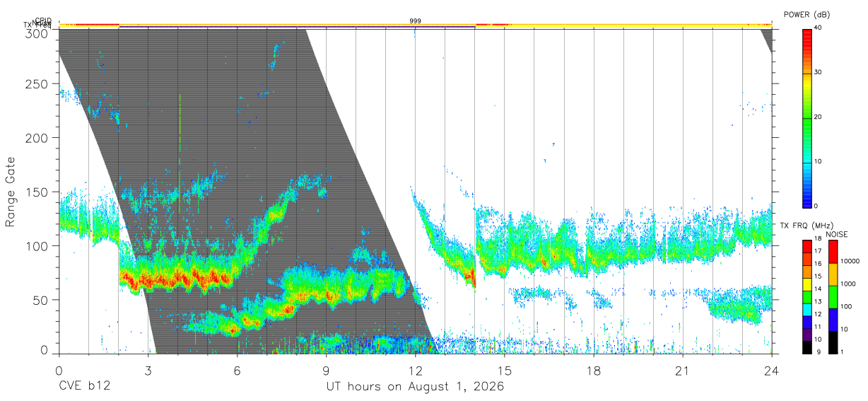
Task: Pick the green 13–14 MHz TX FRQ swatch
Action: click(807, 296)
